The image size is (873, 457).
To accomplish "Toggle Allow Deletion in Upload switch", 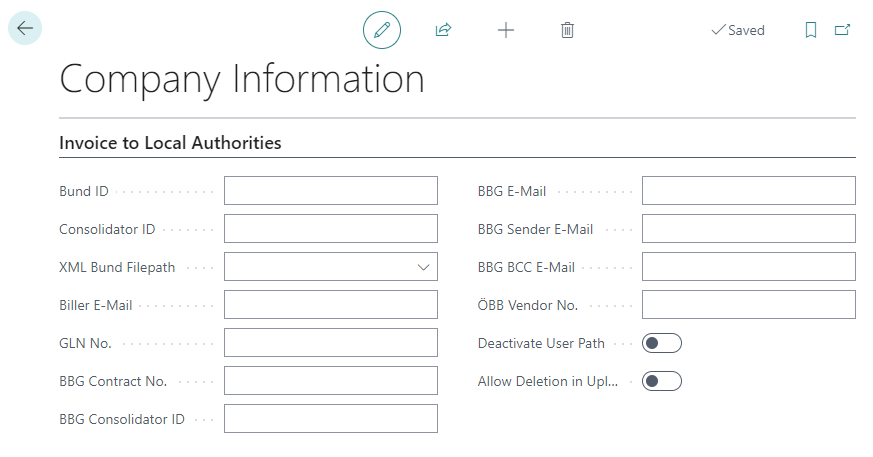I will coord(661,381).
